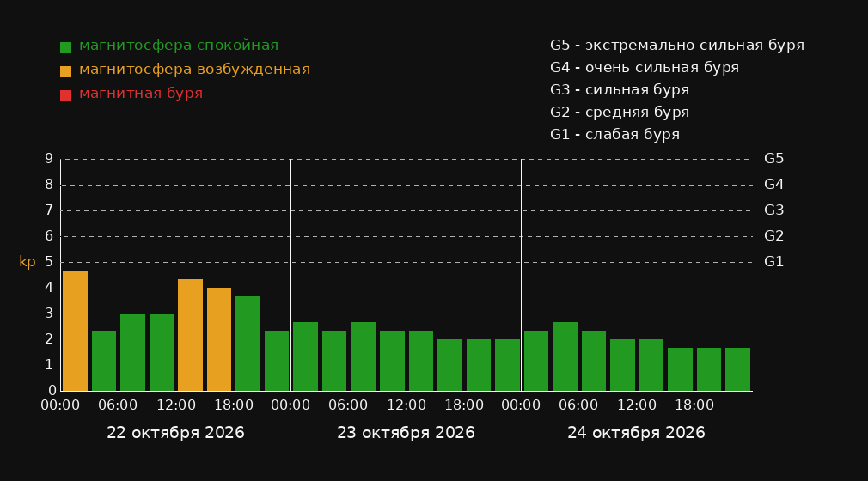Click the 09:00 bar on 24 октября
The height and width of the screenshot is (481, 868).
[622, 365]
